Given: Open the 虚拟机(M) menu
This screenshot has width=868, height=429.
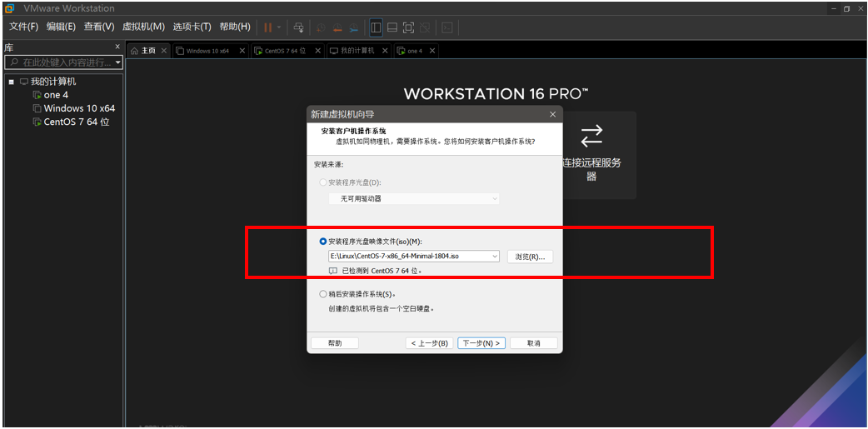Looking at the screenshot, I should 142,27.
